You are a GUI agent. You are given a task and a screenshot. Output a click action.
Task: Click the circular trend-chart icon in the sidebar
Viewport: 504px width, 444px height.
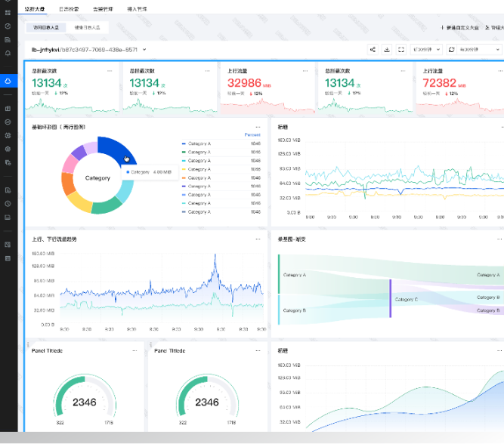(x=8, y=122)
